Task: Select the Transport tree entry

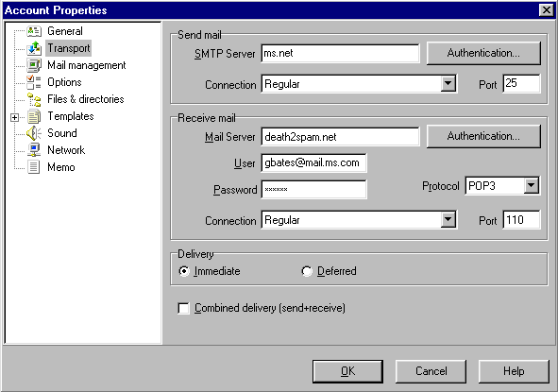Action: point(69,48)
